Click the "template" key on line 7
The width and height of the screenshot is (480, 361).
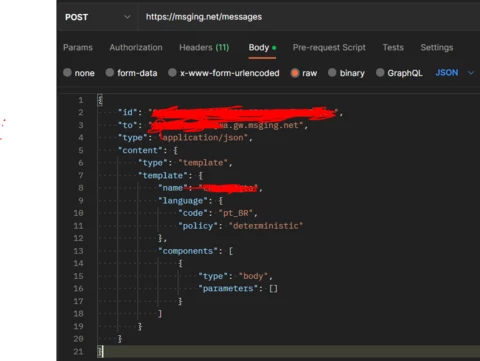click(x=163, y=175)
